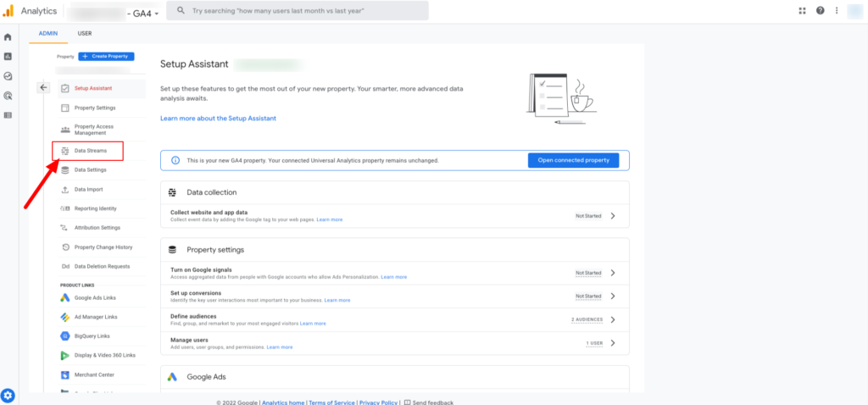Click the account avatar

pyautogui.click(x=854, y=11)
